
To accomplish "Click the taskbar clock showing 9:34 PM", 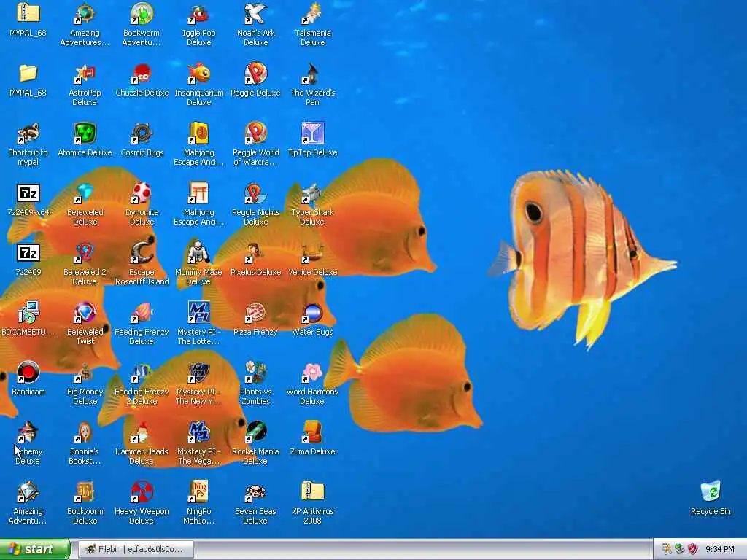I will click(x=720, y=550).
